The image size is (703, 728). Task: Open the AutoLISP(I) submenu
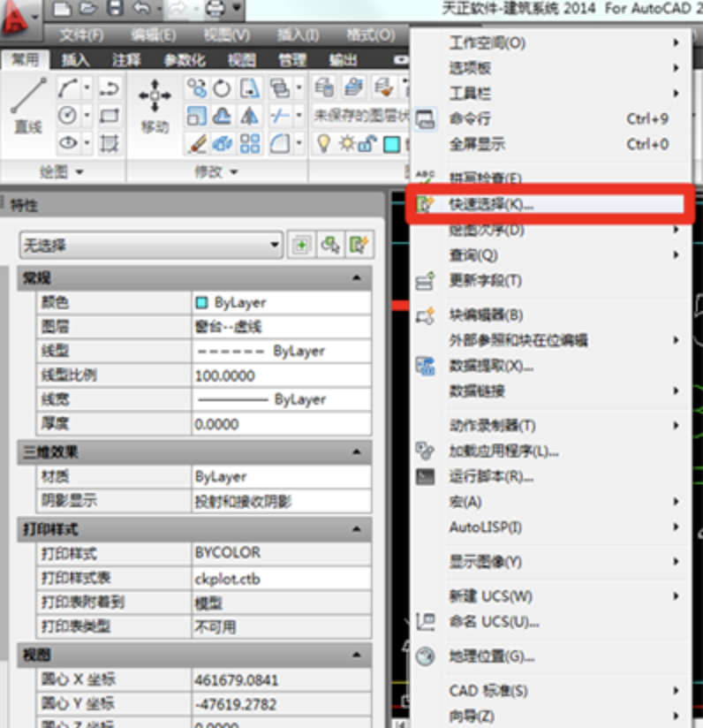point(549,527)
